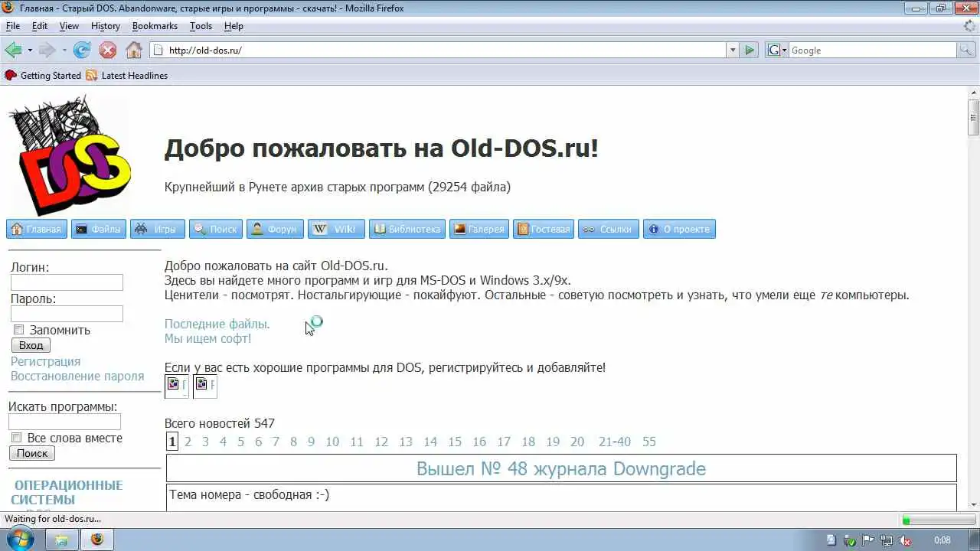Open the Ссылки nav button

click(x=609, y=229)
